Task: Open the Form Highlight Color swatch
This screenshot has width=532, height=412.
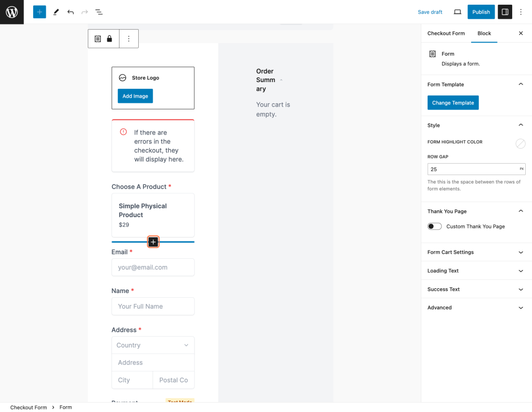Action: (x=520, y=144)
